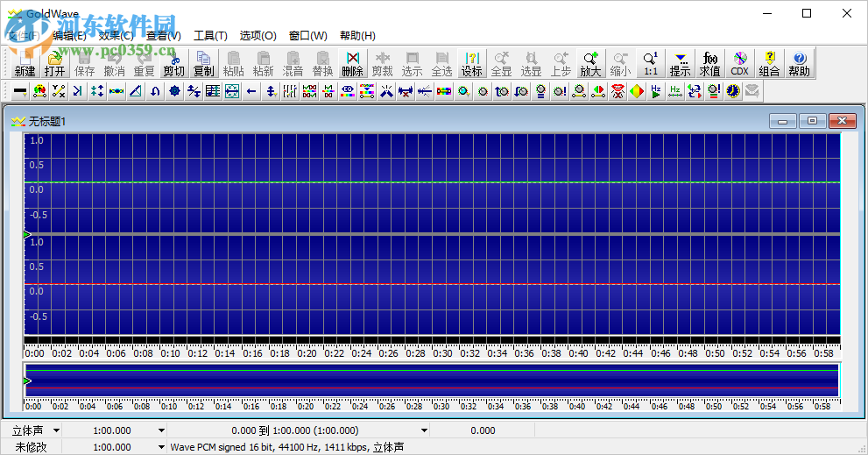Click the 剪切 (Cut) scissors icon
This screenshot has height=455, width=868.
click(173, 63)
